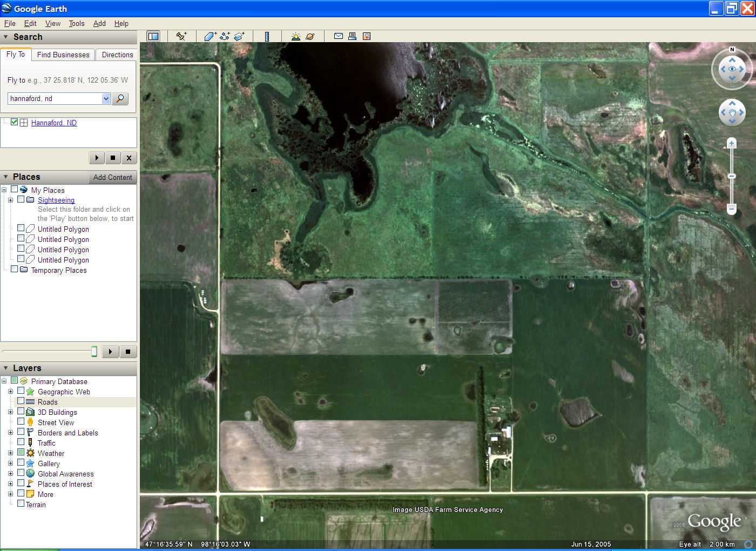
Task: Enable the Terrain layer checkbox
Action: [21, 503]
